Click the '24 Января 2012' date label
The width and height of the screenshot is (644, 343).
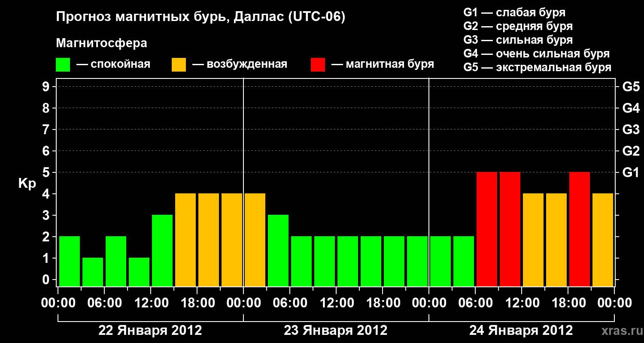click(x=521, y=331)
